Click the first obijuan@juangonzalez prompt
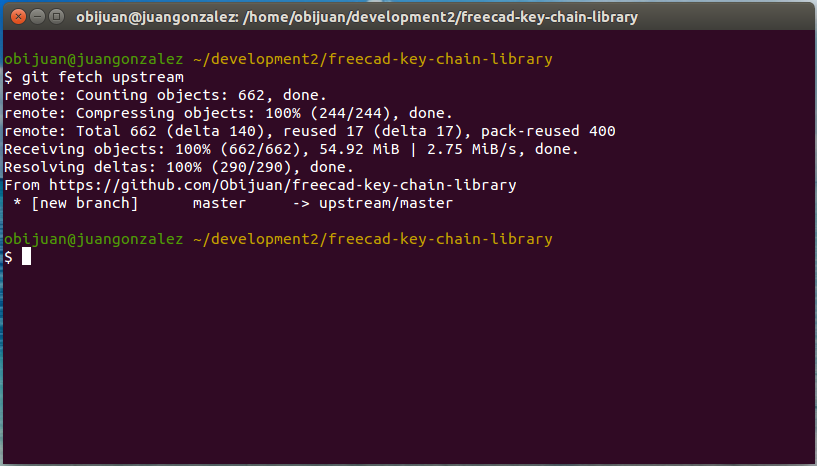 tap(93, 59)
